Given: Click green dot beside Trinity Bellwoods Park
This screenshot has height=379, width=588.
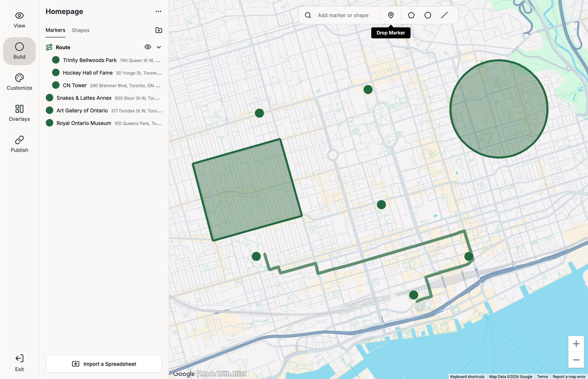Looking at the screenshot, I should 56,60.
